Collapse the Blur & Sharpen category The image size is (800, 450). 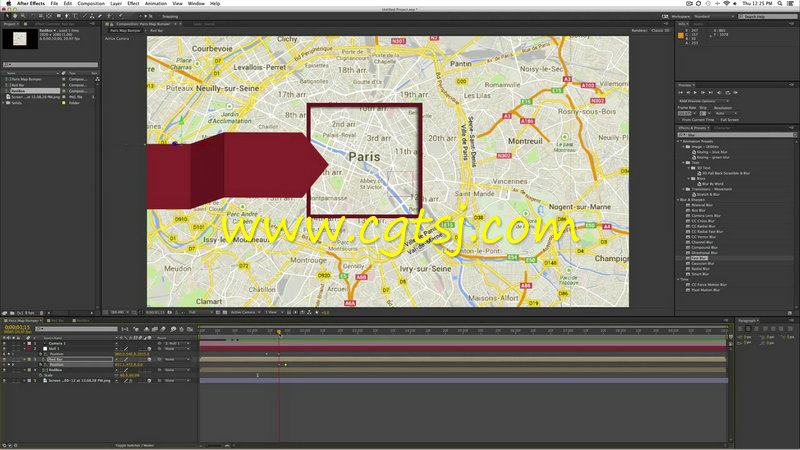click(x=679, y=199)
